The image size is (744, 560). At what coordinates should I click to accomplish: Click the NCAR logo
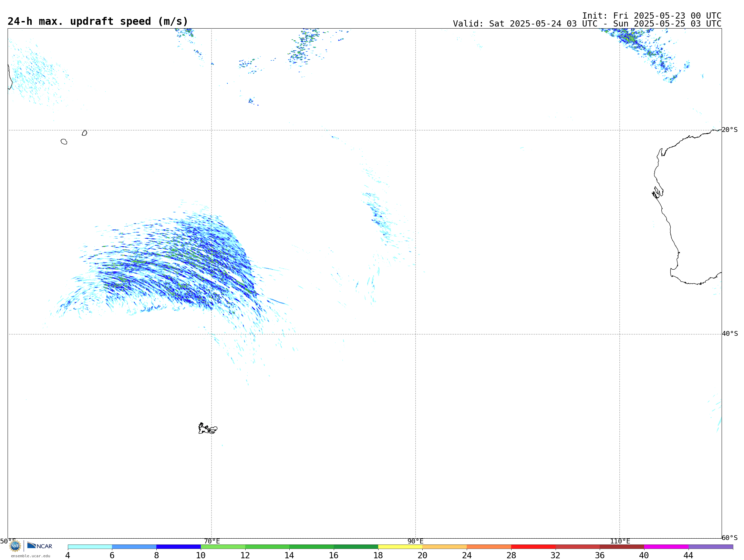click(x=40, y=546)
